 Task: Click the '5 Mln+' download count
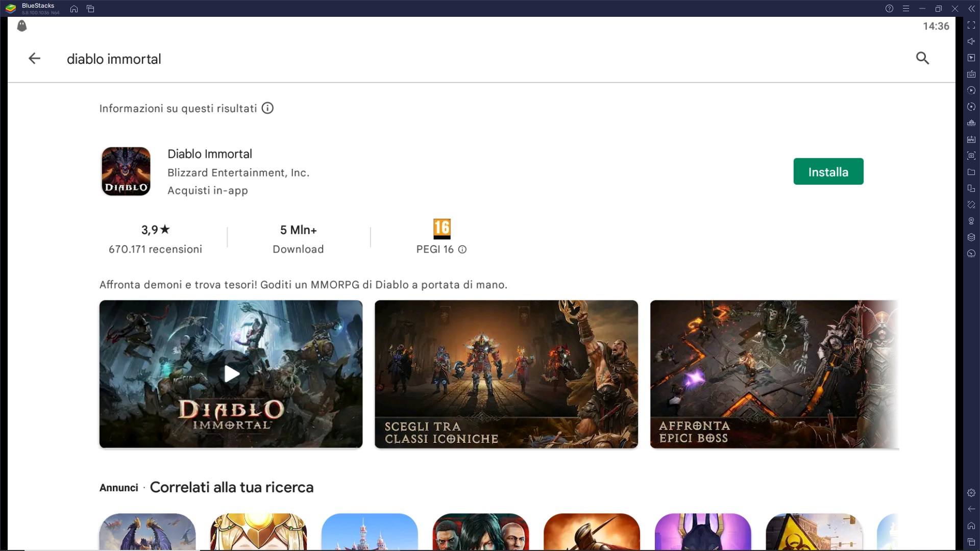click(x=299, y=230)
